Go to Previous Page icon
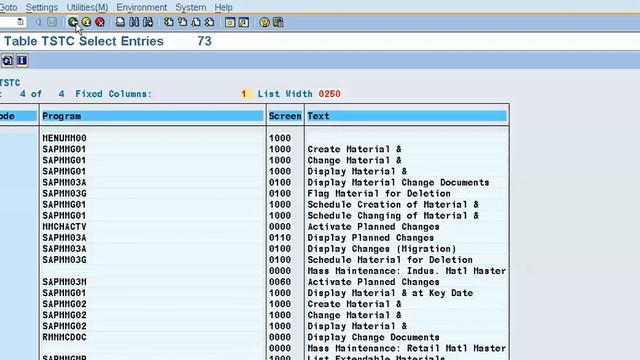The height and width of the screenshot is (360, 640). click(x=182, y=22)
